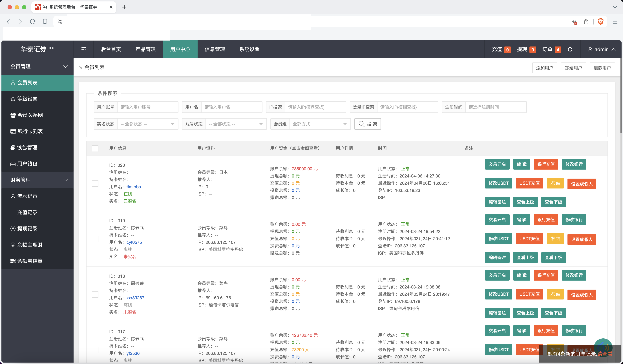
Task: Toggle the checkbox for user ID 320
Action: tap(96, 183)
